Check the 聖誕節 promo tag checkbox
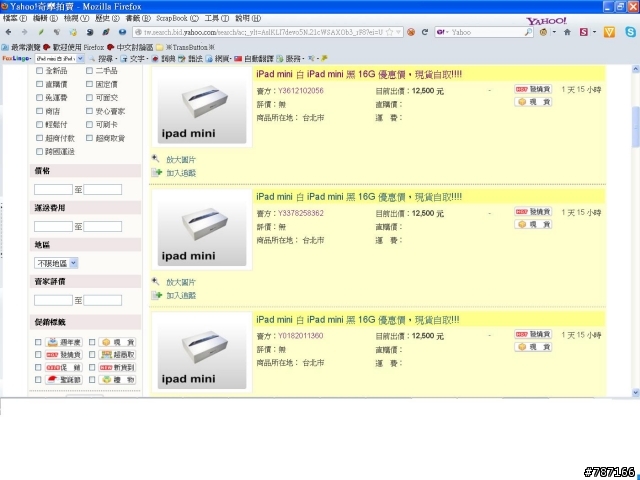 [x=38, y=380]
